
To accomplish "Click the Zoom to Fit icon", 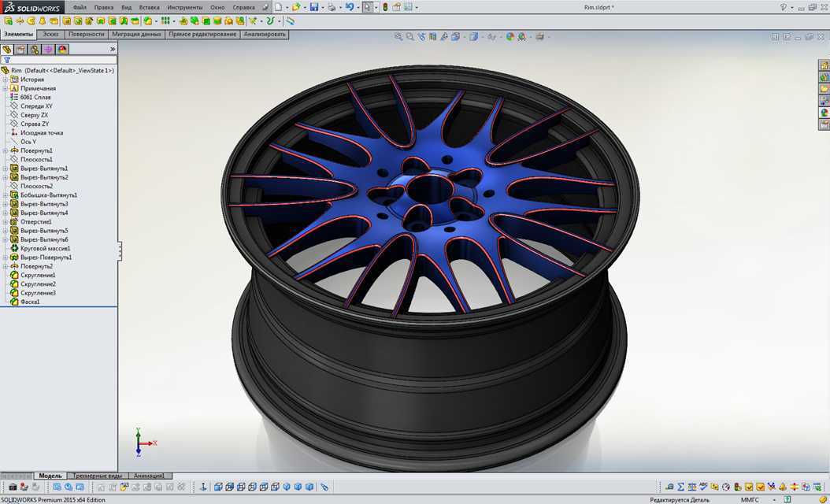I will click(398, 36).
